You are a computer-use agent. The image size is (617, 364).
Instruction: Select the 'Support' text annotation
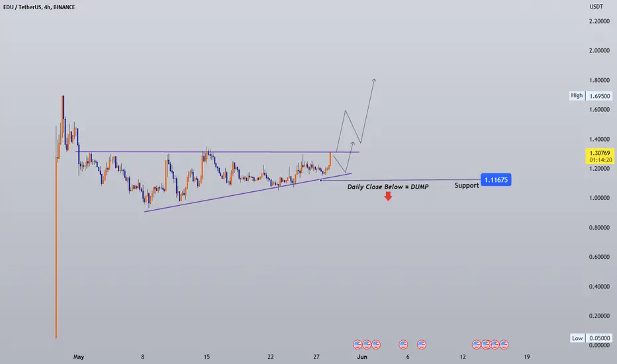pos(467,185)
